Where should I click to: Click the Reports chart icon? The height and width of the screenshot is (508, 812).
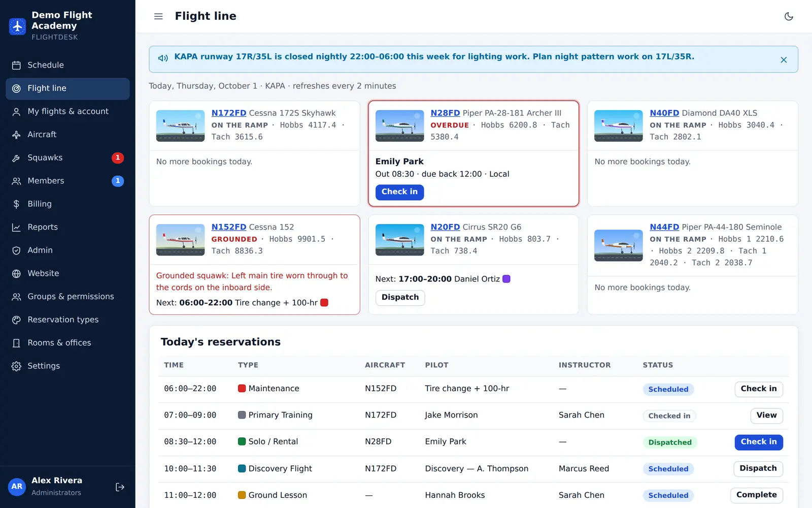pos(16,227)
